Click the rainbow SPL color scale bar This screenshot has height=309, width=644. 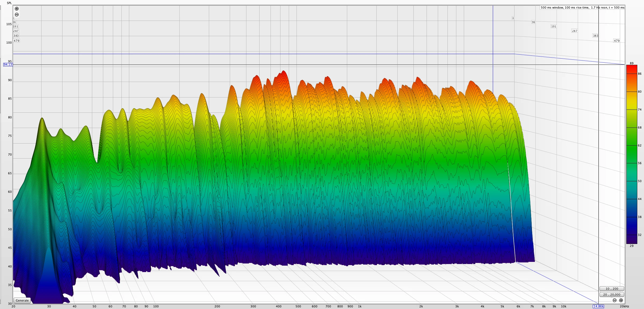tap(631, 154)
